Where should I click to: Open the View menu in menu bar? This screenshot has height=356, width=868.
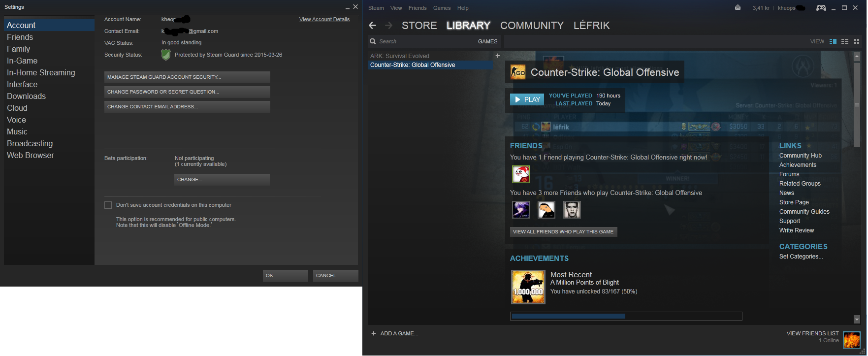[x=396, y=8]
